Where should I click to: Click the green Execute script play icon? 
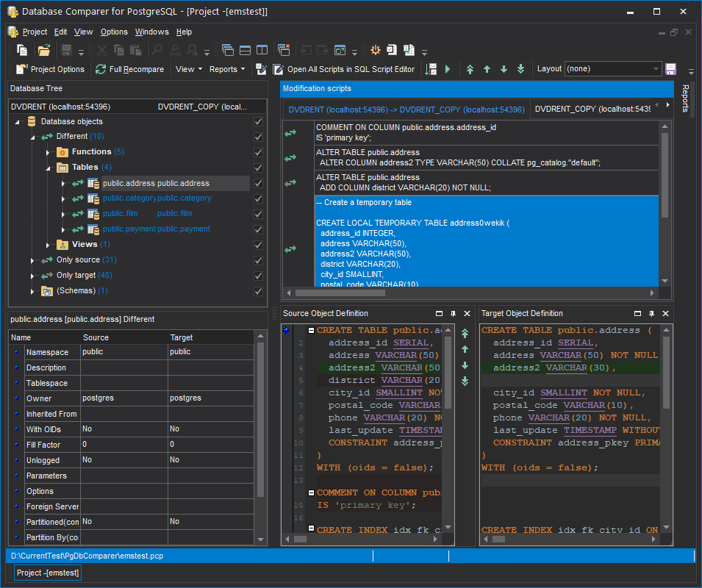(x=447, y=69)
